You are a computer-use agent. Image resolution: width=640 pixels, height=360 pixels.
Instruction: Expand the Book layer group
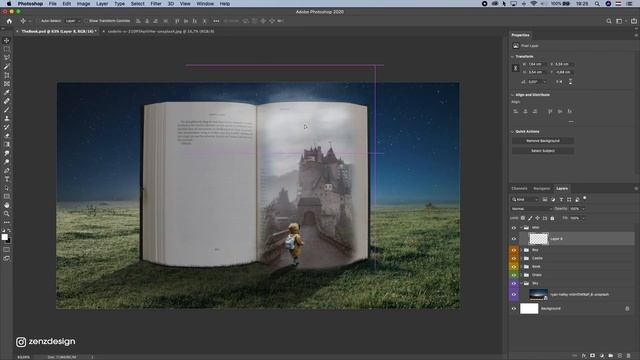tap(522, 267)
